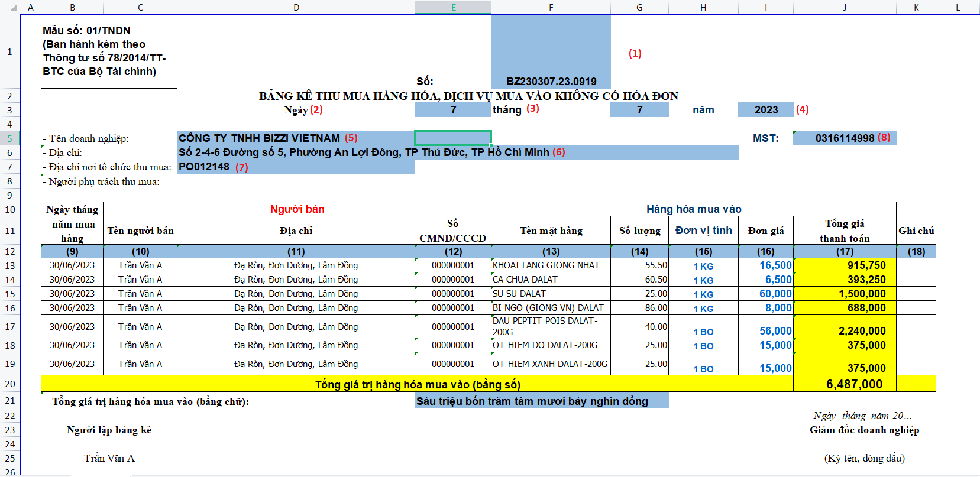Select the PO012148 cell
The image size is (980, 477).
[296, 167]
